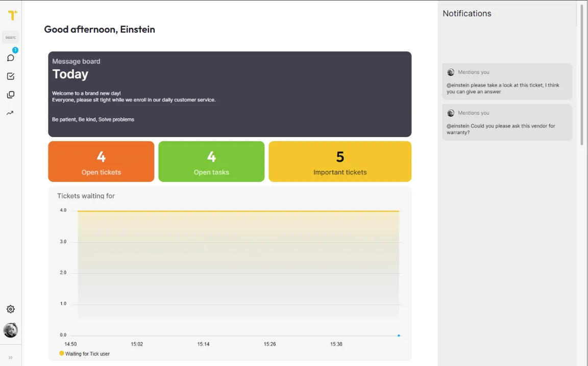The width and height of the screenshot is (588, 366).
Task: Click the sidebar search field
Action: [x=11, y=37]
